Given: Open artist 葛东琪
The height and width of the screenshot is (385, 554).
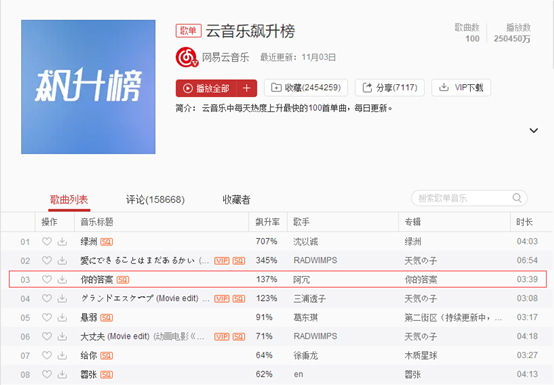Looking at the screenshot, I should pyautogui.click(x=306, y=318).
